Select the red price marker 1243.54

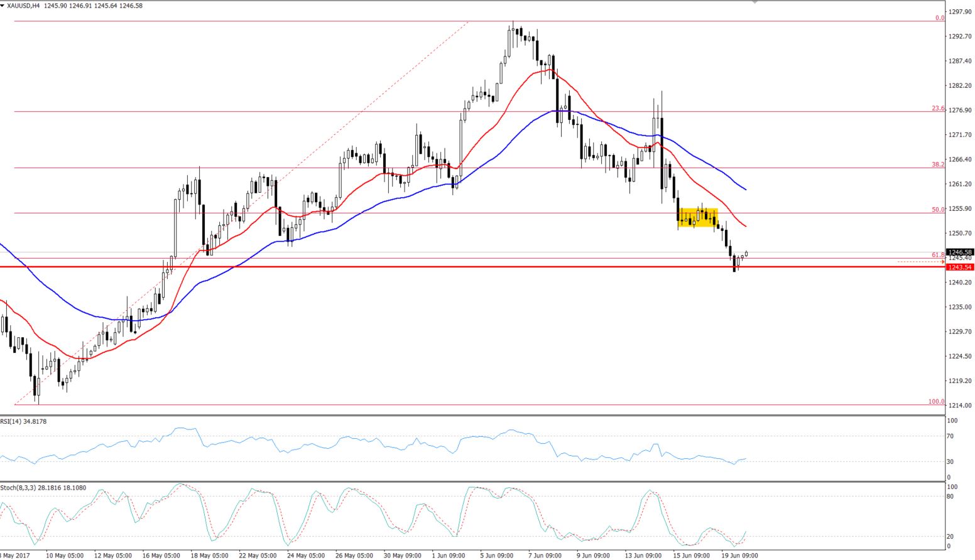click(x=959, y=267)
